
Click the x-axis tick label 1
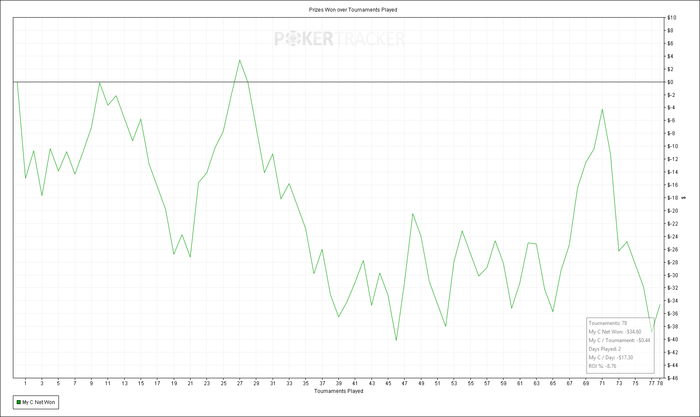pos(25,383)
